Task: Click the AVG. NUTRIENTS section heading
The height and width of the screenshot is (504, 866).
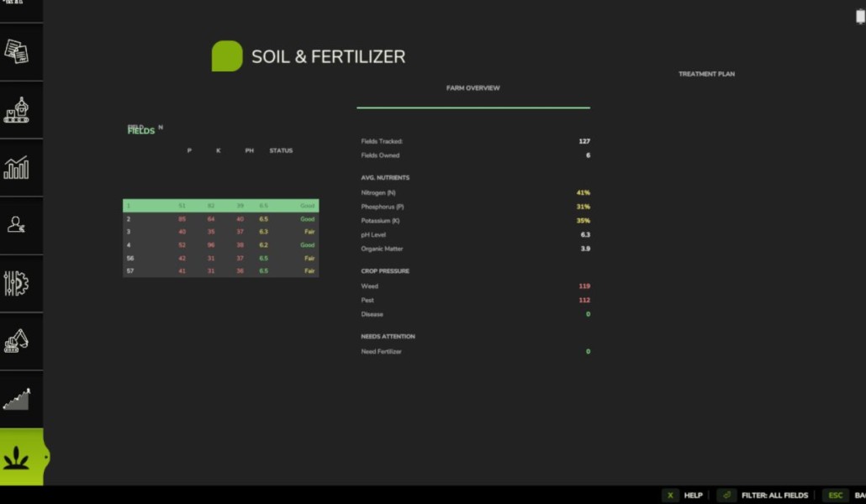Action: (x=385, y=178)
